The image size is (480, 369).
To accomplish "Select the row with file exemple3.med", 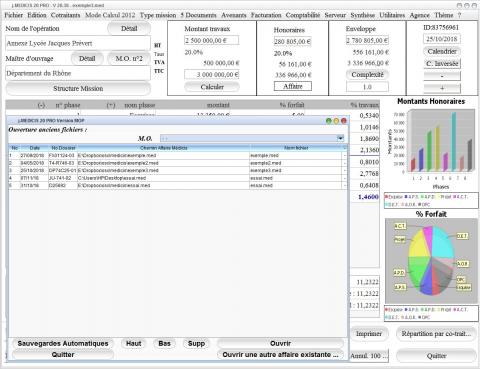I will click(x=178, y=170).
